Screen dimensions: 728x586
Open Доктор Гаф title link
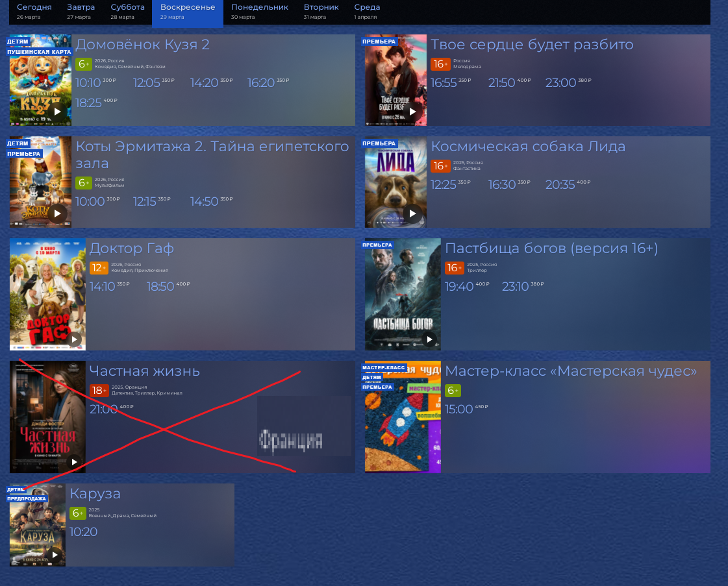click(x=131, y=249)
